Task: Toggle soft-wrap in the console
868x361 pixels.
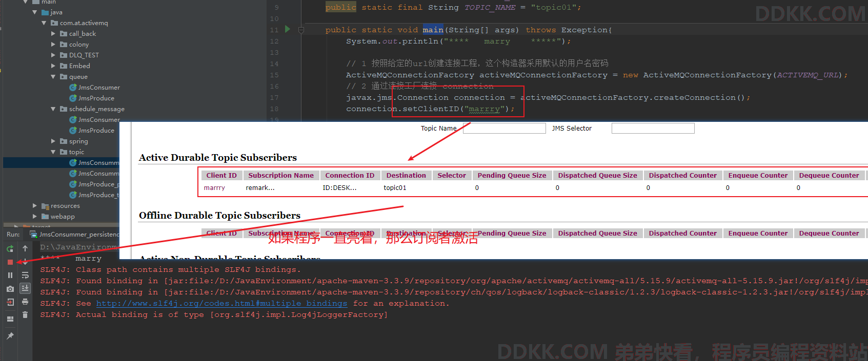Action: pyautogui.click(x=25, y=275)
